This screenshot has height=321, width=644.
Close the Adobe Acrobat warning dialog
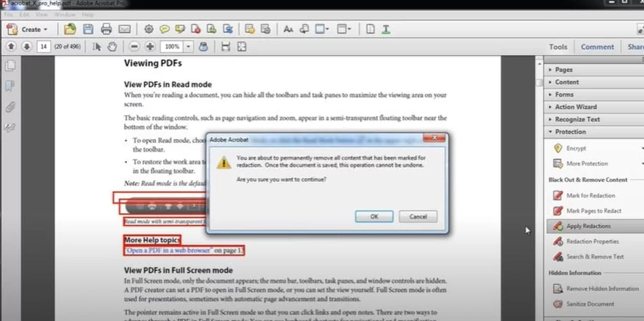point(435,138)
